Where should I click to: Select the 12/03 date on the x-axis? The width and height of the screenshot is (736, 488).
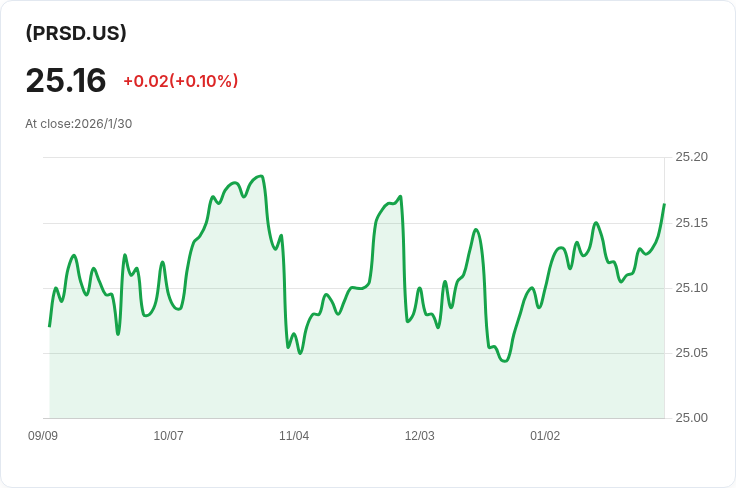419,436
